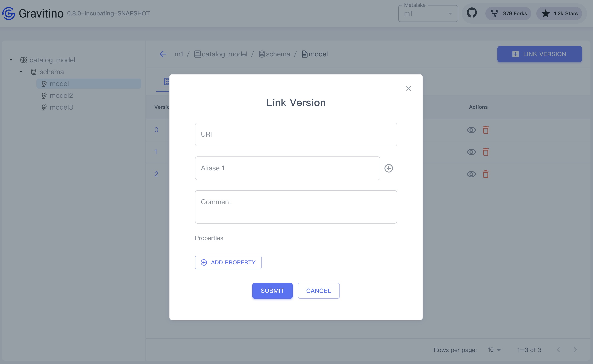Screen dimensions: 593x364
Task: Open rows per page dropdown
Action: [x=494, y=350]
